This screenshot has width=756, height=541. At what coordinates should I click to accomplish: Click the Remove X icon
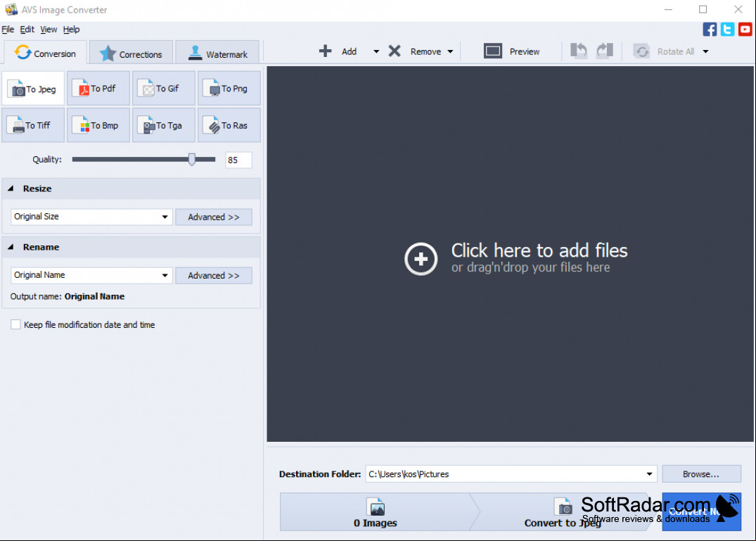pyautogui.click(x=395, y=51)
